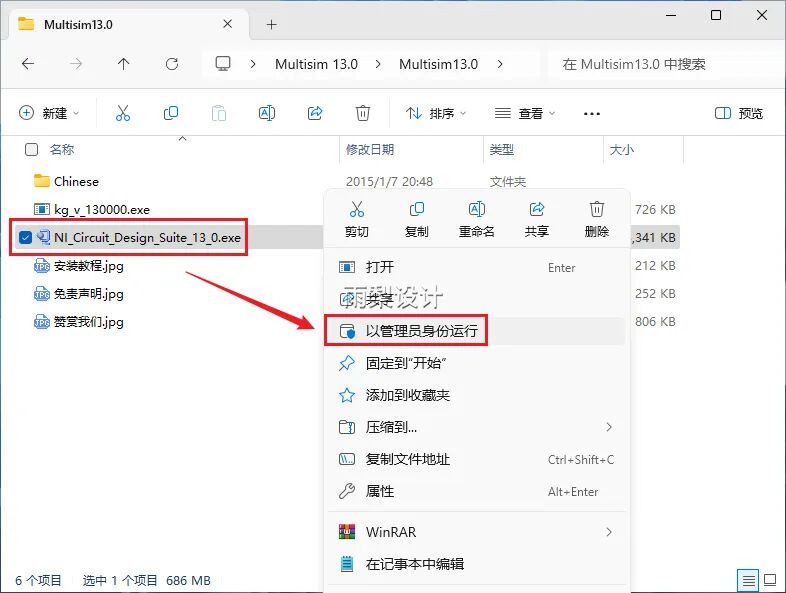Click the Multisim 13.0 breadcrumb segment

[x=316, y=64]
